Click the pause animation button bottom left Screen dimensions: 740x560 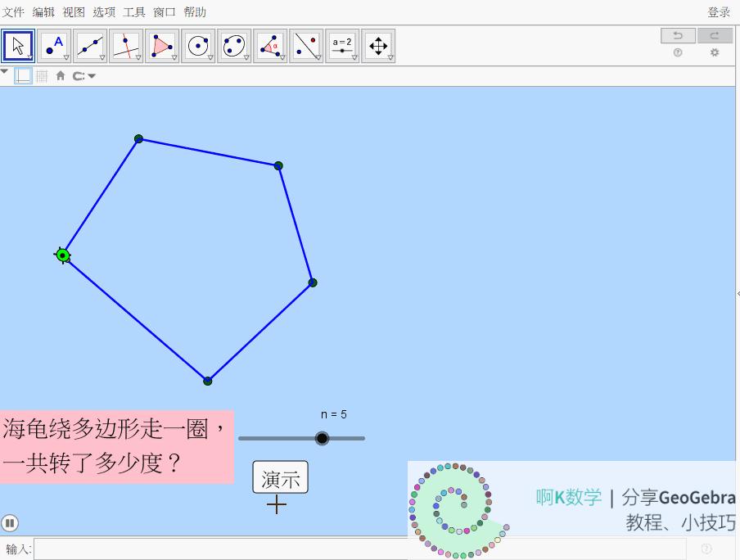click(11, 522)
